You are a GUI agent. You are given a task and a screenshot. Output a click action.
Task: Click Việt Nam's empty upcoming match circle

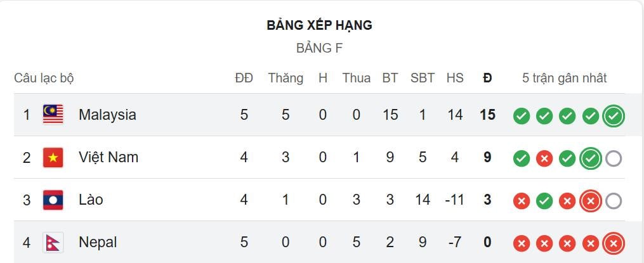[x=614, y=158]
